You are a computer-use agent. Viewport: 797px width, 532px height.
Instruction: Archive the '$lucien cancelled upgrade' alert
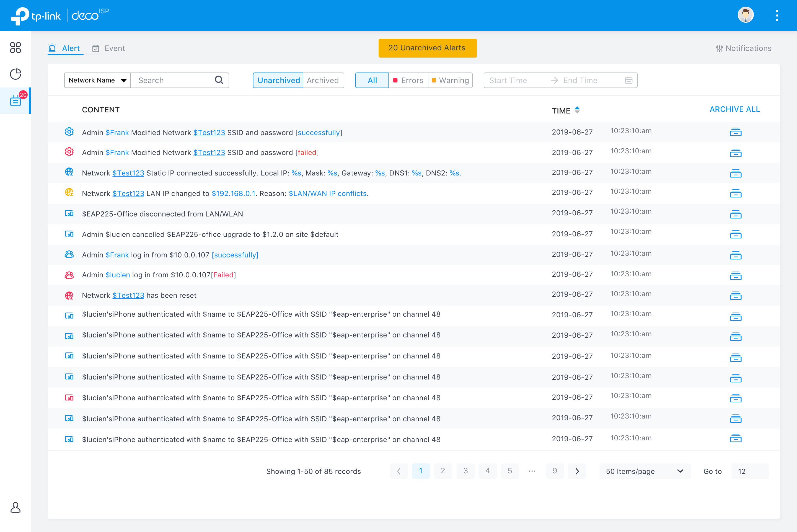[735, 234]
